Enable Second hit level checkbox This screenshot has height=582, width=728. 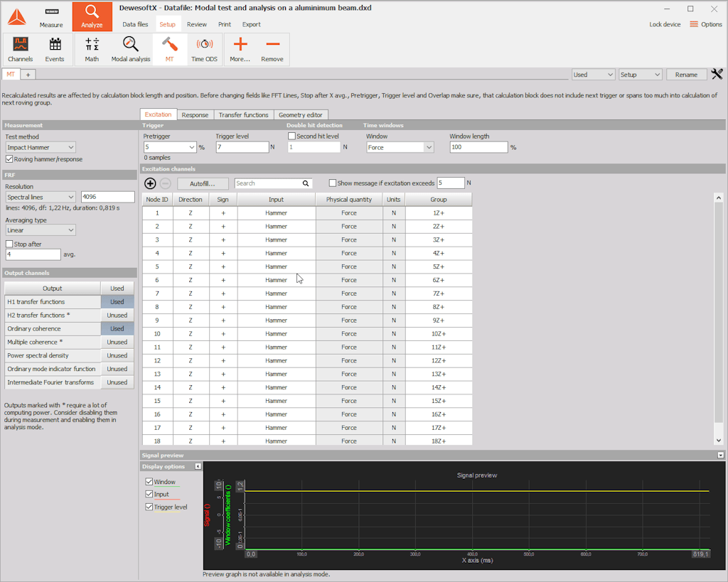pyautogui.click(x=291, y=136)
